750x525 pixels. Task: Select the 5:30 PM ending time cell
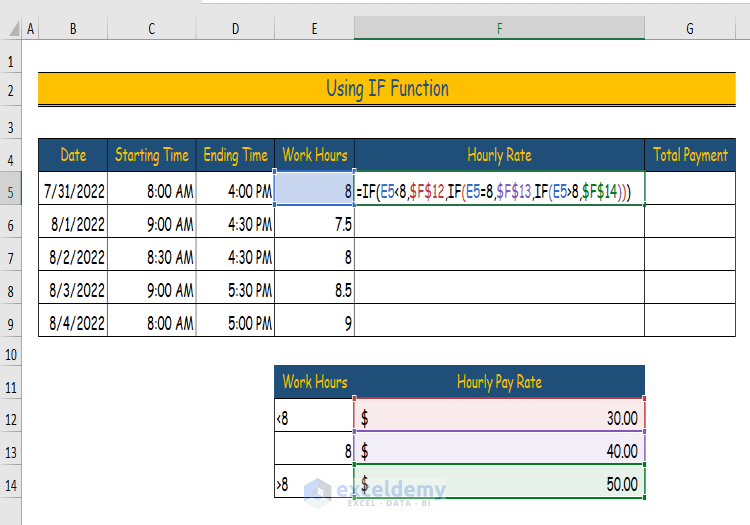pyautogui.click(x=236, y=290)
